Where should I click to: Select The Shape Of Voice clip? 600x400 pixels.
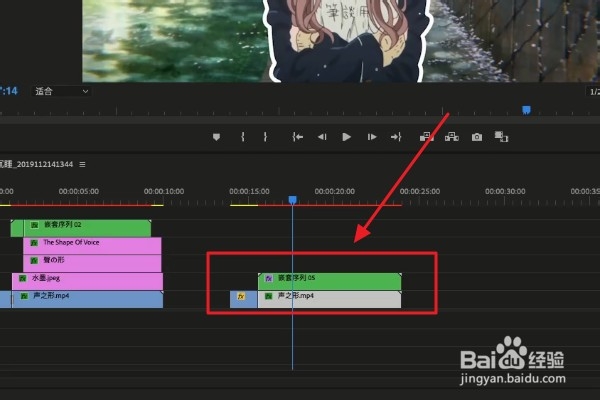tap(92, 246)
